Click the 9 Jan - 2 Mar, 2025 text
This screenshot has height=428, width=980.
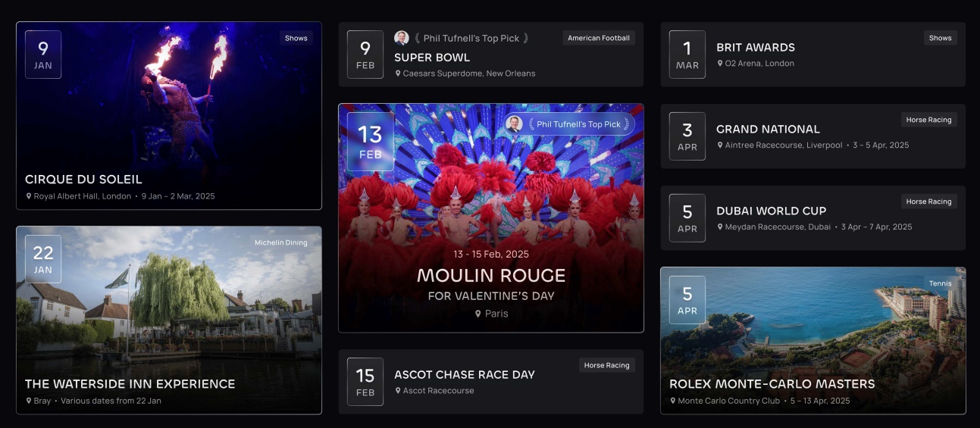(x=178, y=196)
